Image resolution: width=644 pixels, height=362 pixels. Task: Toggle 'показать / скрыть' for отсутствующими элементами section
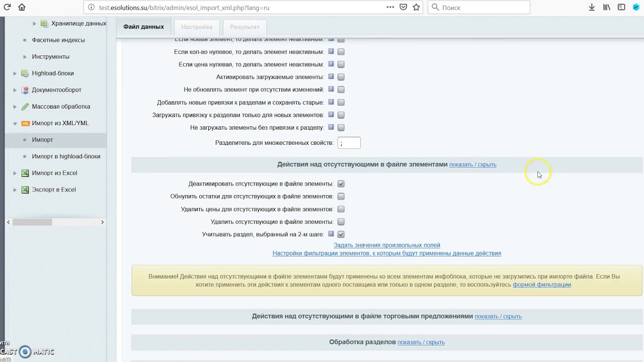point(473,164)
